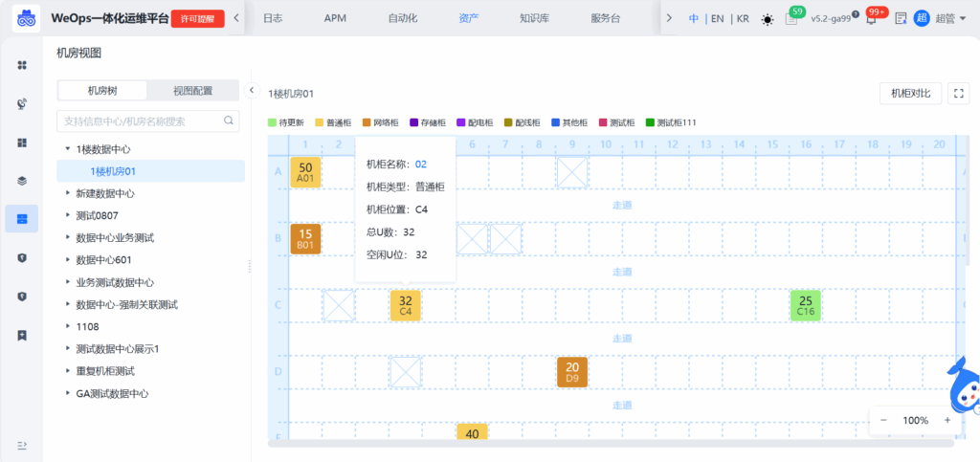Click the fullscreen icon beside 机柜对比

click(x=959, y=93)
